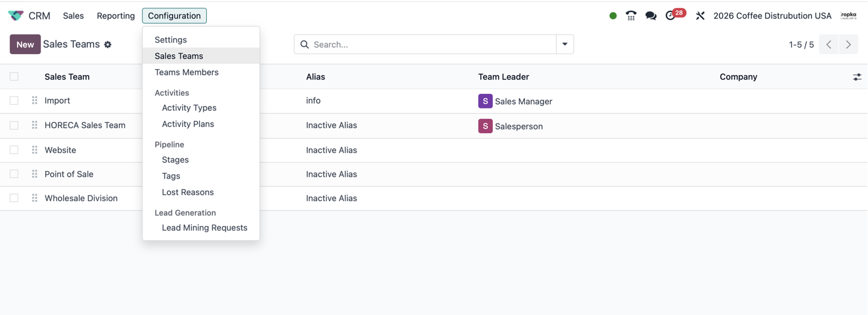This screenshot has height=315, width=868.
Task: Choose Teams Members menu entry
Action: coord(201,72)
